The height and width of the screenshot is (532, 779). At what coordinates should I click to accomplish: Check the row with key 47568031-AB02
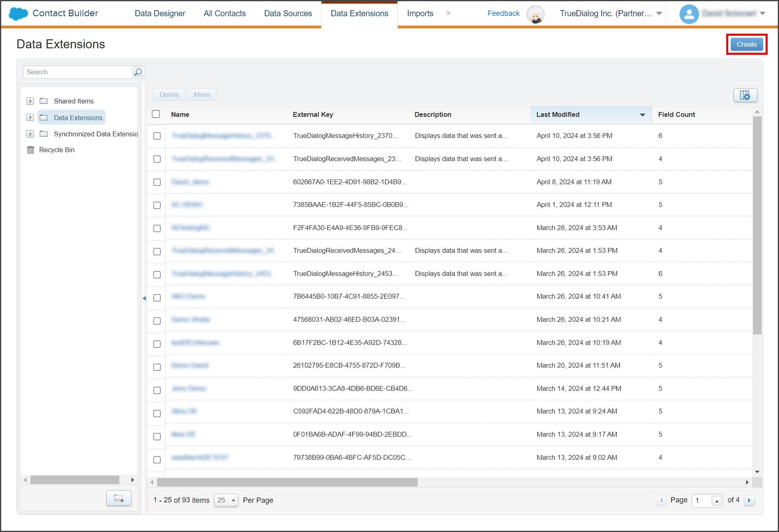[x=157, y=321]
